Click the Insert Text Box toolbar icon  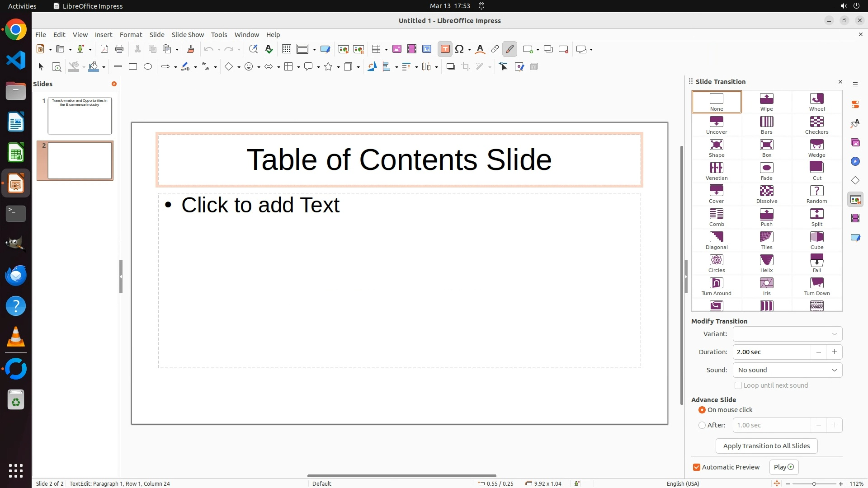(445, 49)
